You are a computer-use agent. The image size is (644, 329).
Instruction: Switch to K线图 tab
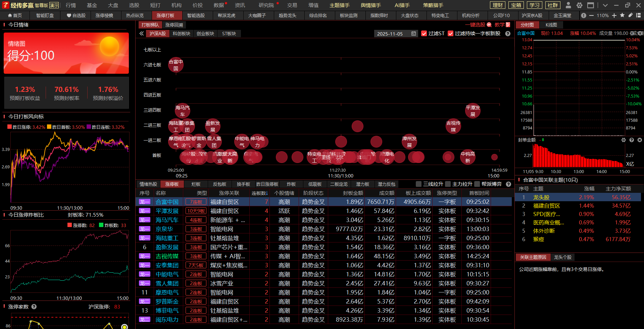coord(551,25)
